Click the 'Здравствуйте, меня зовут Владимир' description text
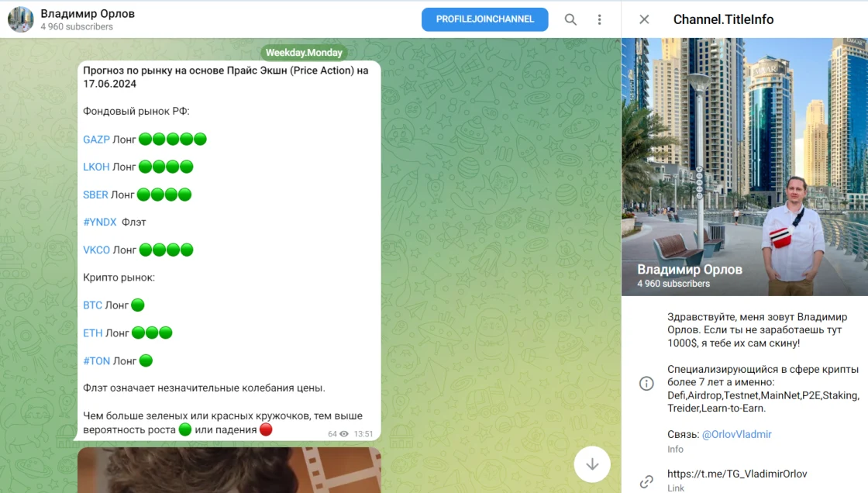The width and height of the screenshot is (868, 493). pos(756,330)
